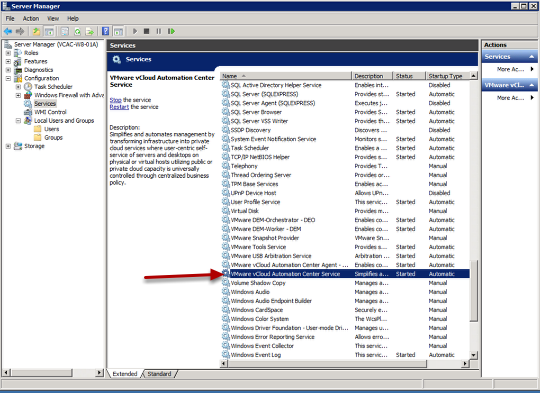Select the Services tree item

click(x=45, y=104)
